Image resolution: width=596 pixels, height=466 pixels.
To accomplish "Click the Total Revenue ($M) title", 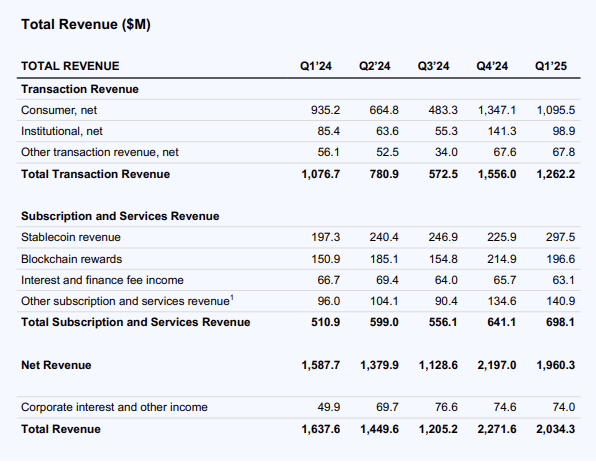I will (86, 24).
